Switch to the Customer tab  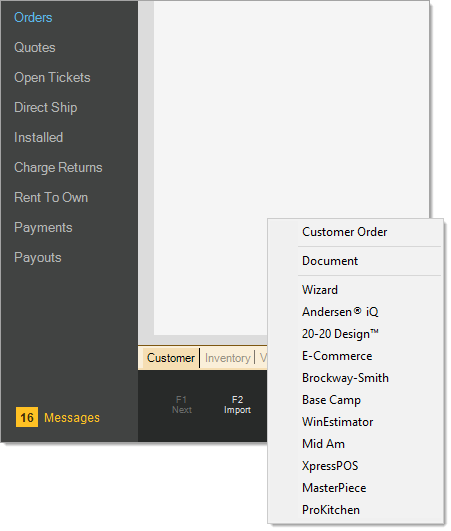[x=171, y=358]
